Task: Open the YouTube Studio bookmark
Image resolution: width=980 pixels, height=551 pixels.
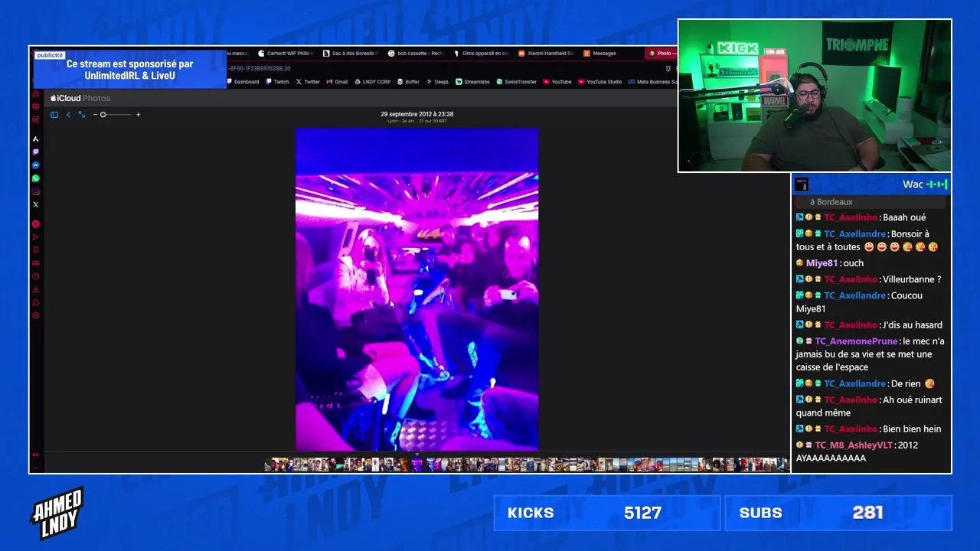Action: coord(599,82)
